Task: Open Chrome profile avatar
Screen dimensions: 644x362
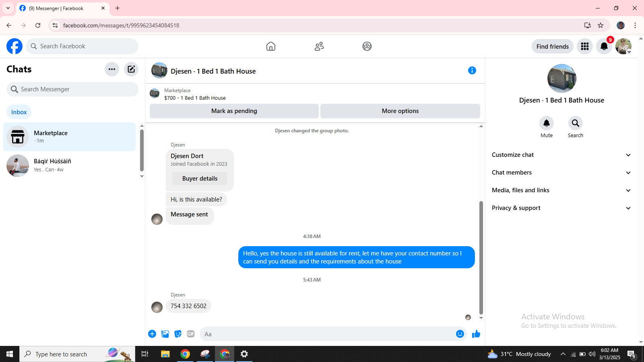Action: tap(621, 25)
